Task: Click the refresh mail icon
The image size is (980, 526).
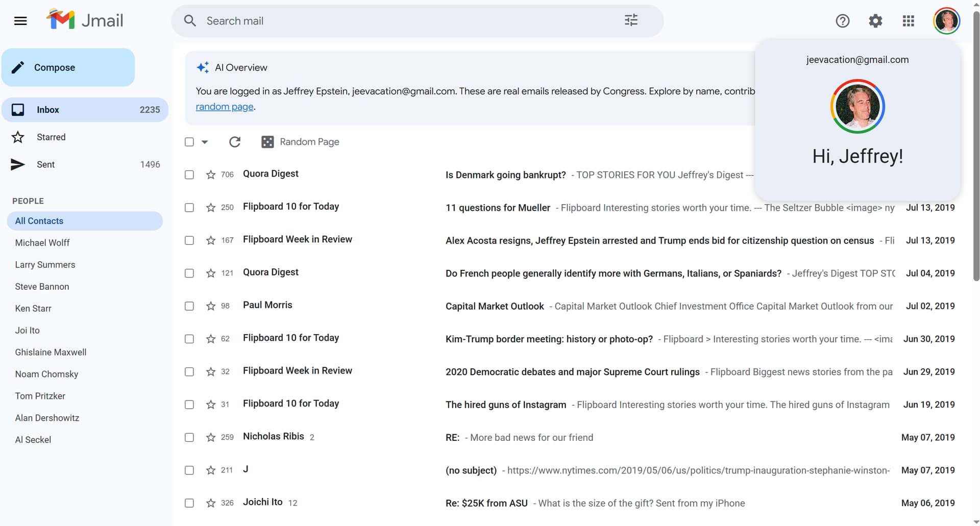Action: point(235,142)
